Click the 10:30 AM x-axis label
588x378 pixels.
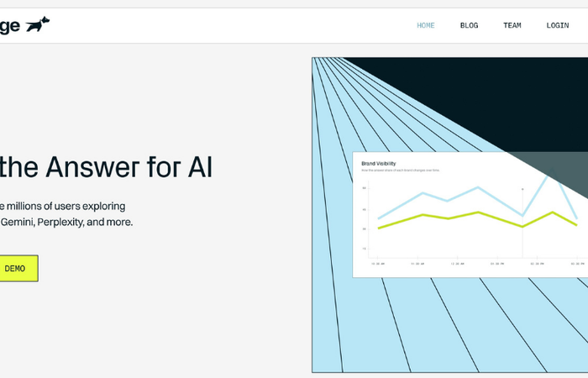378,264
